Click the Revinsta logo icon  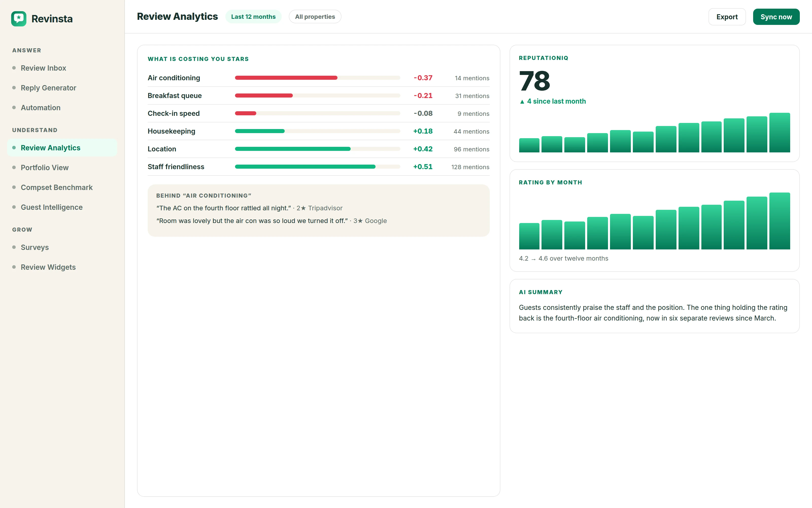(x=19, y=19)
